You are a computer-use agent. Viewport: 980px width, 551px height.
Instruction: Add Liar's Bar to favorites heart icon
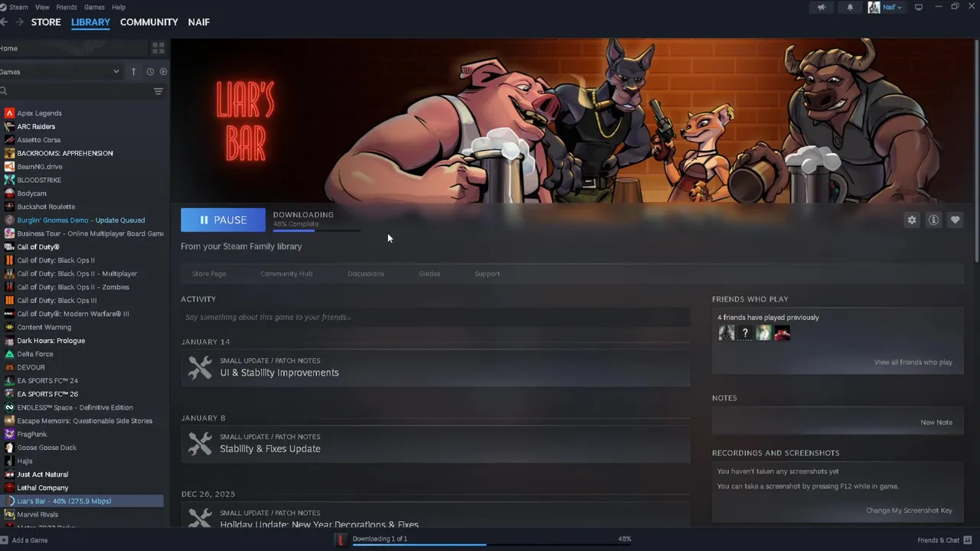tap(955, 220)
